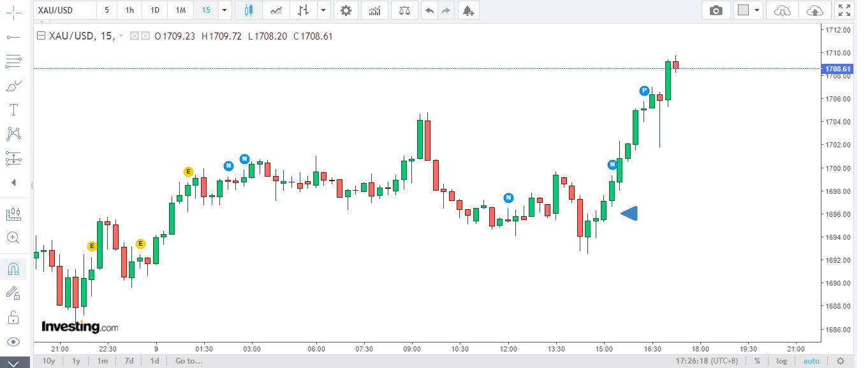Screen dimensions: 868x368
Task: Toggle auto scale at bottom right
Action: tap(811, 361)
